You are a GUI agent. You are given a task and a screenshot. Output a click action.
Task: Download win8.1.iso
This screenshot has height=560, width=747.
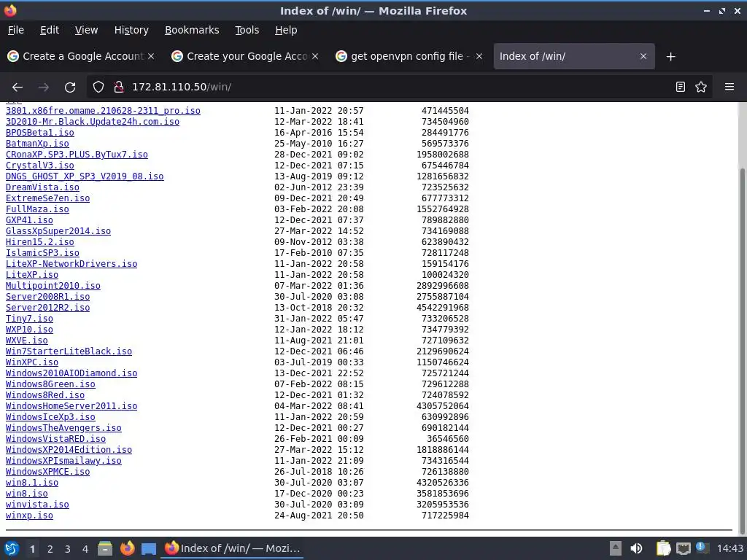pos(32,483)
